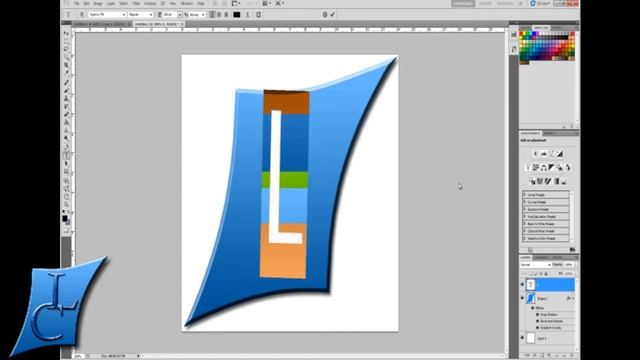Set left align text
640x360 pixels.
(212, 15)
